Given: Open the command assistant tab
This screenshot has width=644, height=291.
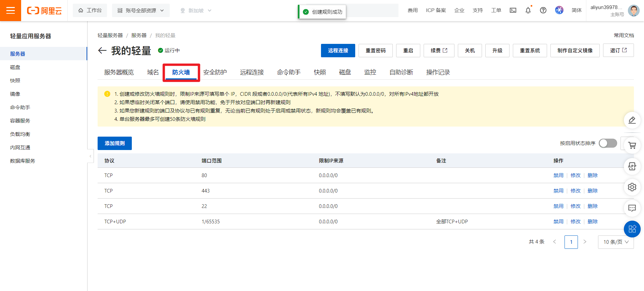Looking at the screenshot, I should coord(289,72).
